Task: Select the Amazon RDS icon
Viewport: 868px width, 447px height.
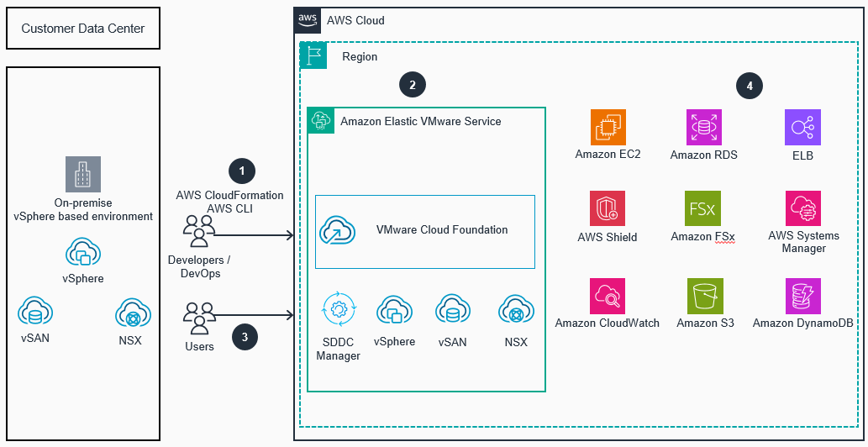Action: (703, 128)
